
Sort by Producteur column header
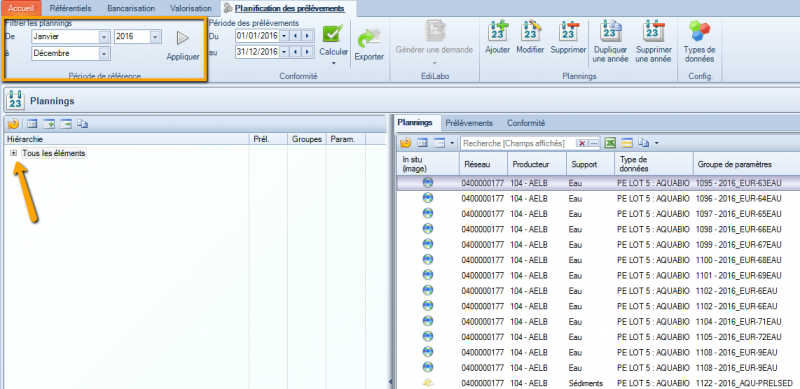(x=536, y=164)
